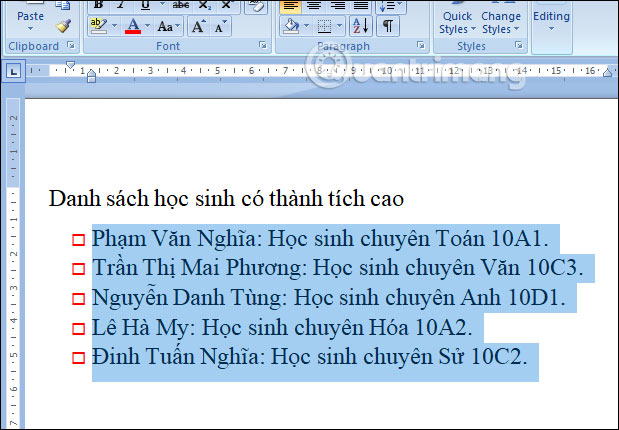
Task: Apply the borders button
Action: pos(324,26)
